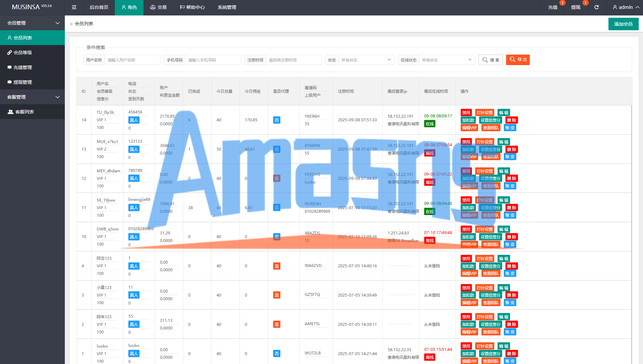Click the orange 导出 export button
Screen dimensions: 643x364
(518, 60)
